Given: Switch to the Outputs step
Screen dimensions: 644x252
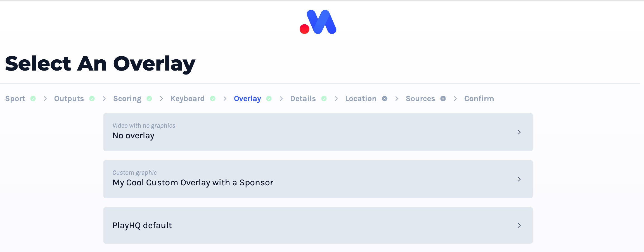Looking at the screenshot, I should tap(69, 99).
